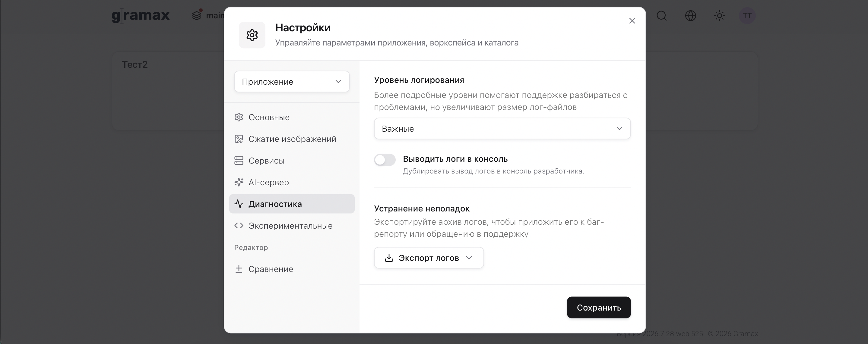Click the Выводить логи в консоль label

tap(455, 159)
